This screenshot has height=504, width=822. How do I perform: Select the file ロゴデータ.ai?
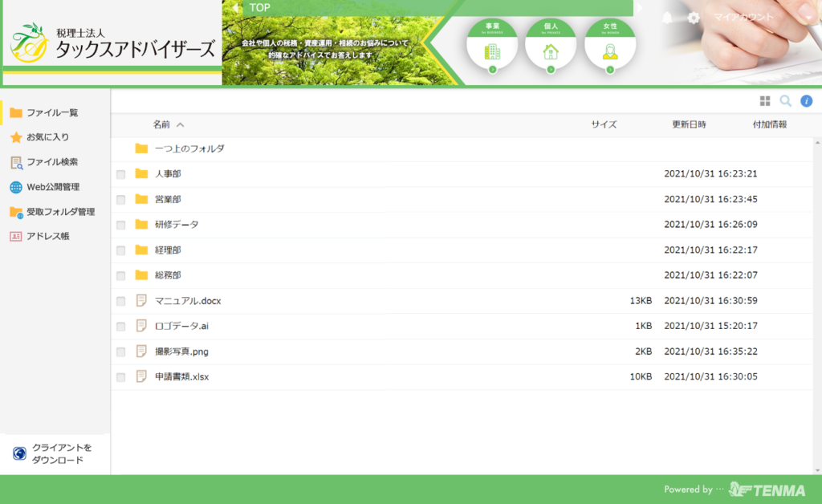[x=181, y=326]
